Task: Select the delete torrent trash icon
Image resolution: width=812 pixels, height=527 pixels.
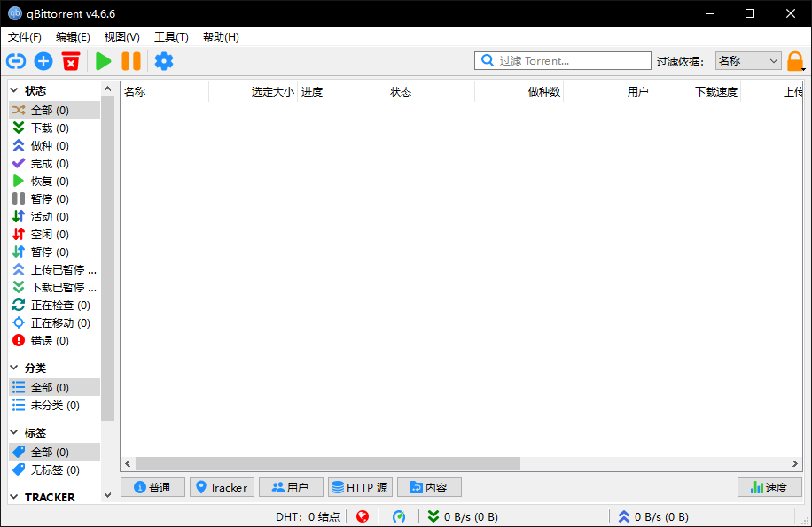Action: 71,61
